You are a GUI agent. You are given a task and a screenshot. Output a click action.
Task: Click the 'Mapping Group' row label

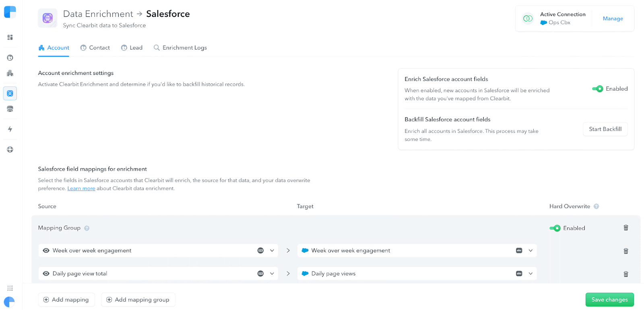[59, 228]
